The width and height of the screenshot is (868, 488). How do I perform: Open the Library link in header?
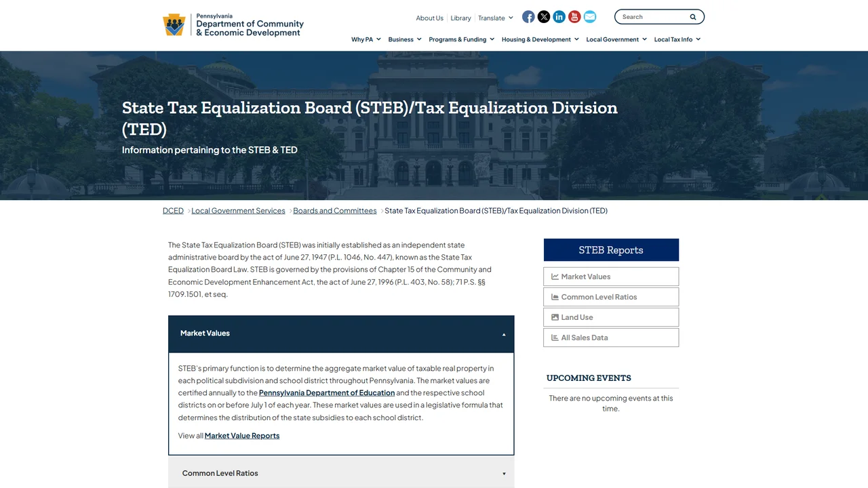tap(460, 18)
